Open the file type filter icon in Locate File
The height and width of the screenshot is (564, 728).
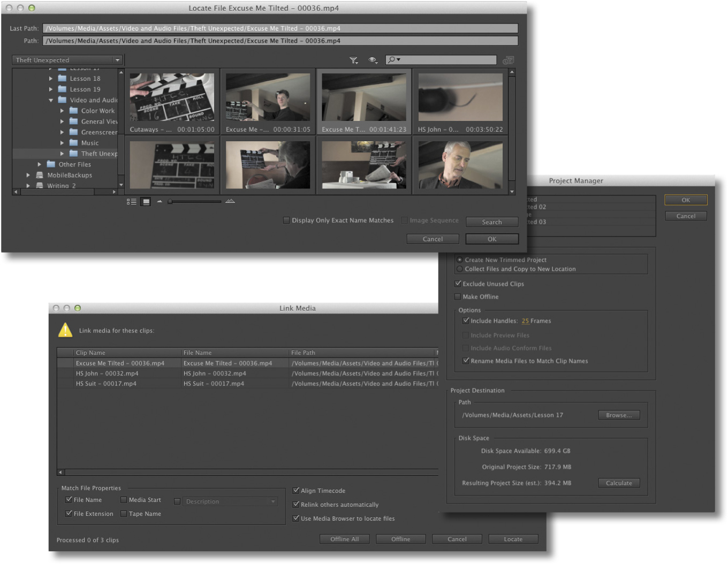(354, 60)
